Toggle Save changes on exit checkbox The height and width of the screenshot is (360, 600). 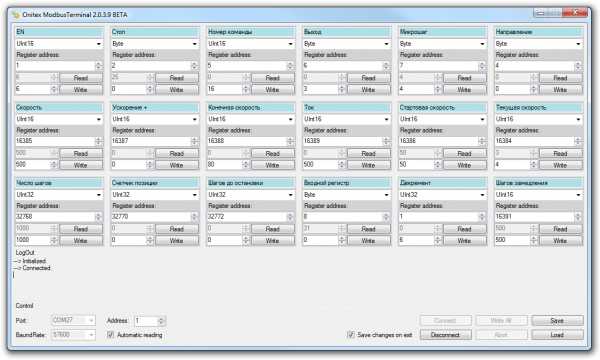tap(351, 335)
